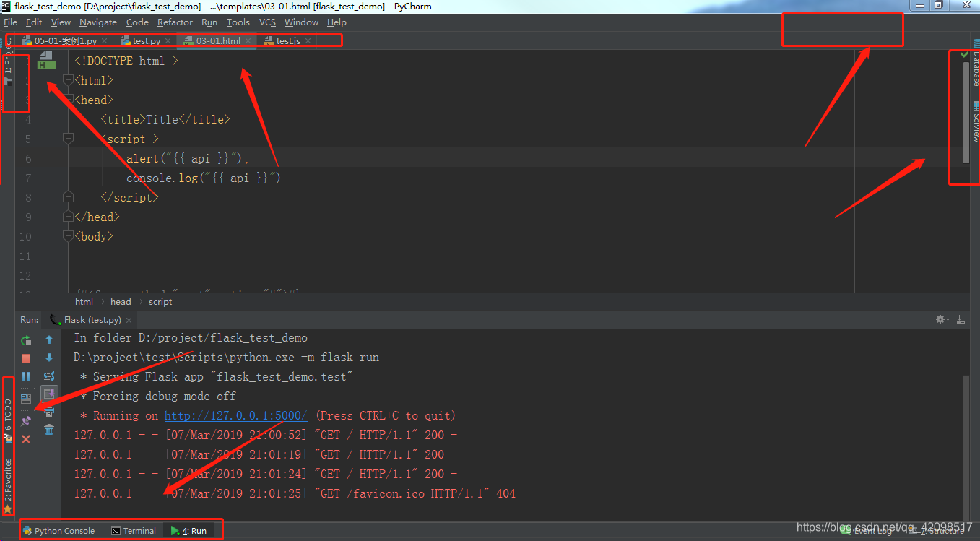Open the Refactor menu
This screenshot has width=980, height=541.
[175, 22]
